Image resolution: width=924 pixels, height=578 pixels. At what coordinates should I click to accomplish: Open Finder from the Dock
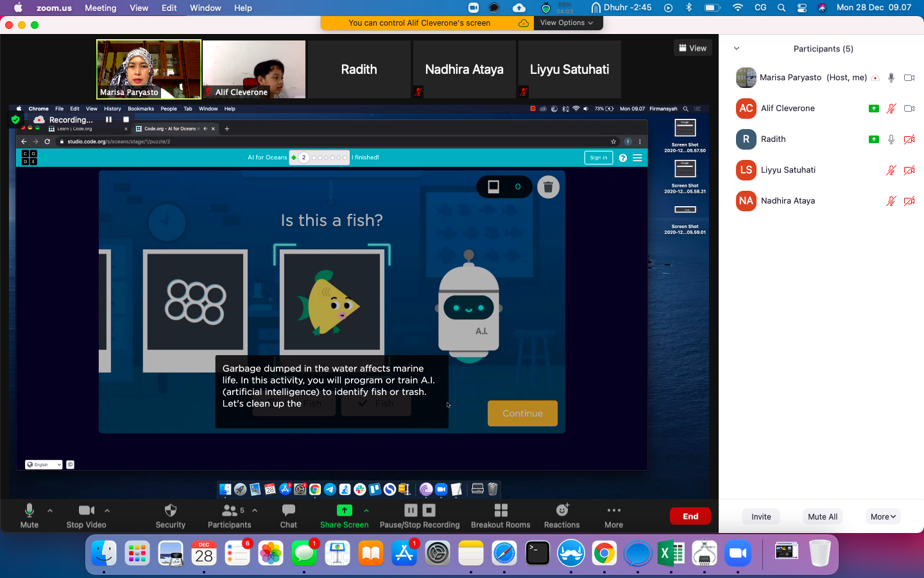pos(104,554)
